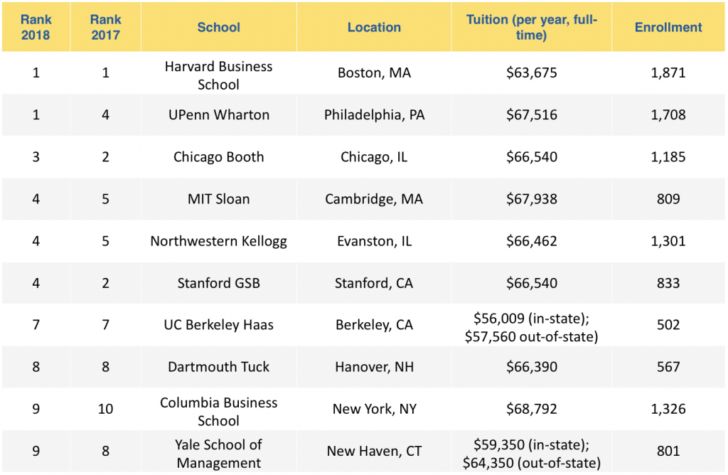Select the $68,792 tuition value
728x475 pixels.
click(x=532, y=409)
